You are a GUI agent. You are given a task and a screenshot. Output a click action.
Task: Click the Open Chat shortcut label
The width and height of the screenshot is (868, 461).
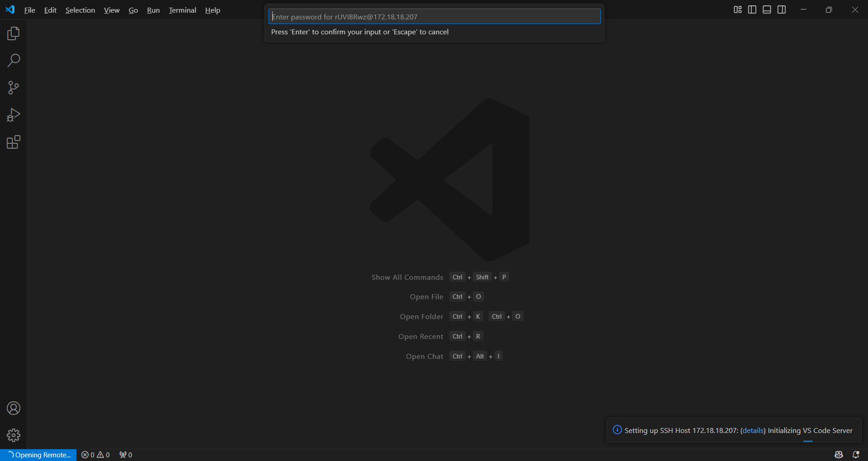(425, 356)
